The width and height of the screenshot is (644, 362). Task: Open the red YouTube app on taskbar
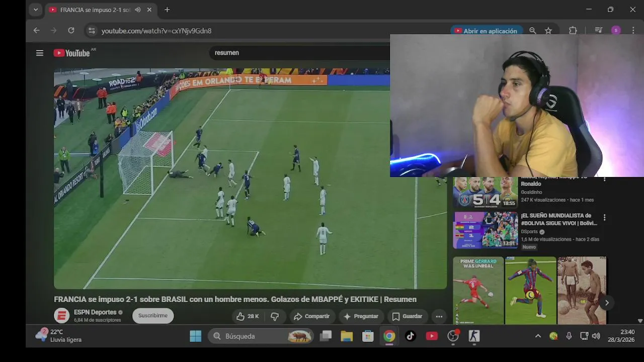coord(432,336)
